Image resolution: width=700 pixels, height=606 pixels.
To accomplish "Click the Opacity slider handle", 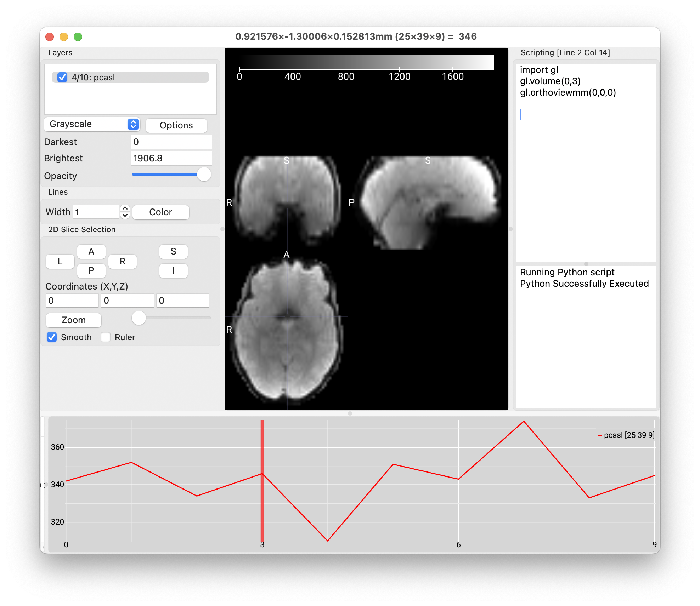I will tap(204, 174).
